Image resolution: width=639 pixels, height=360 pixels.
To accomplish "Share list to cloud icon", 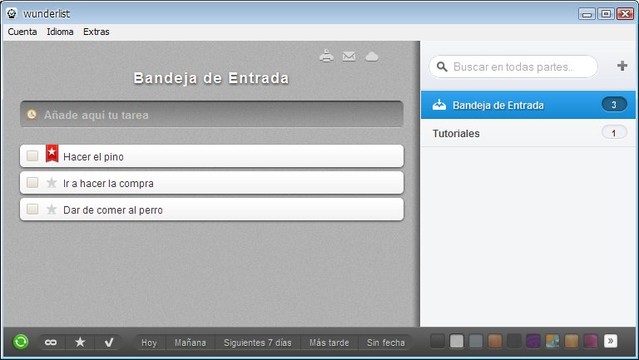I will point(372,56).
